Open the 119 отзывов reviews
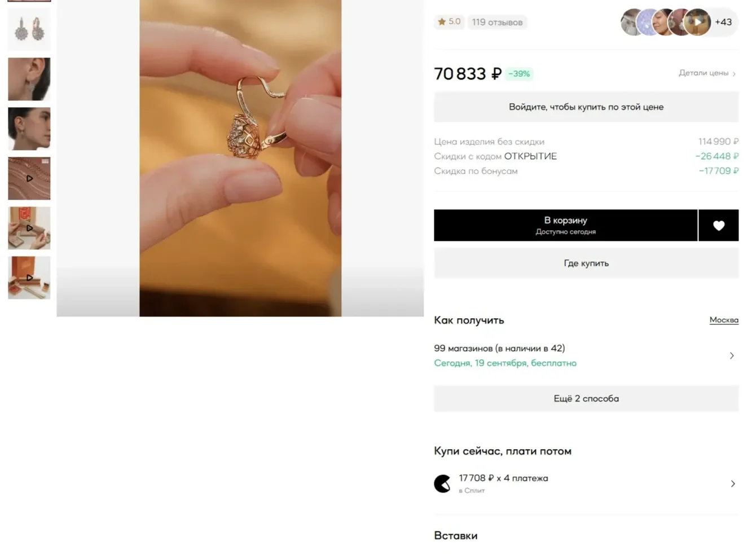 [497, 22]
